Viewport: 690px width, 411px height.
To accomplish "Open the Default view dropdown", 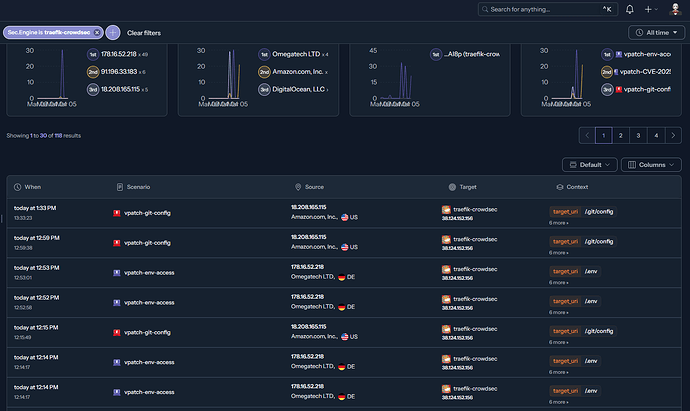I will (588, 164).
